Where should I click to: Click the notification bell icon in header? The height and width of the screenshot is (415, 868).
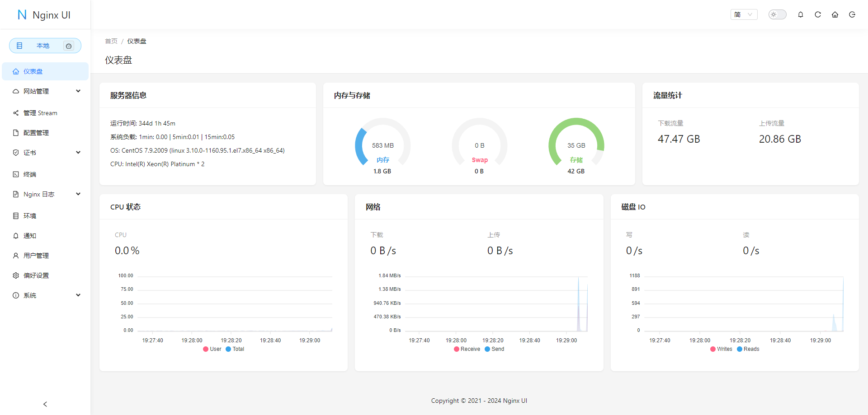[801, 14]
